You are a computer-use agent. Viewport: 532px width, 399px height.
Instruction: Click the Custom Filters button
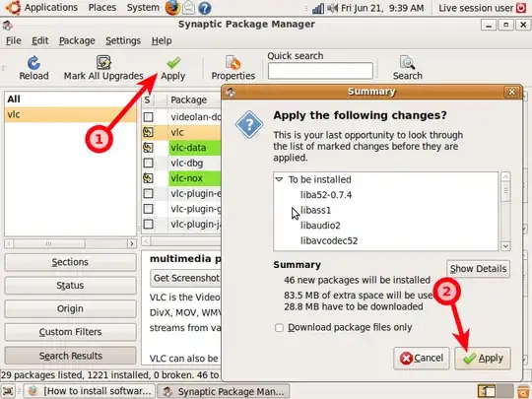tap(70, 332)
